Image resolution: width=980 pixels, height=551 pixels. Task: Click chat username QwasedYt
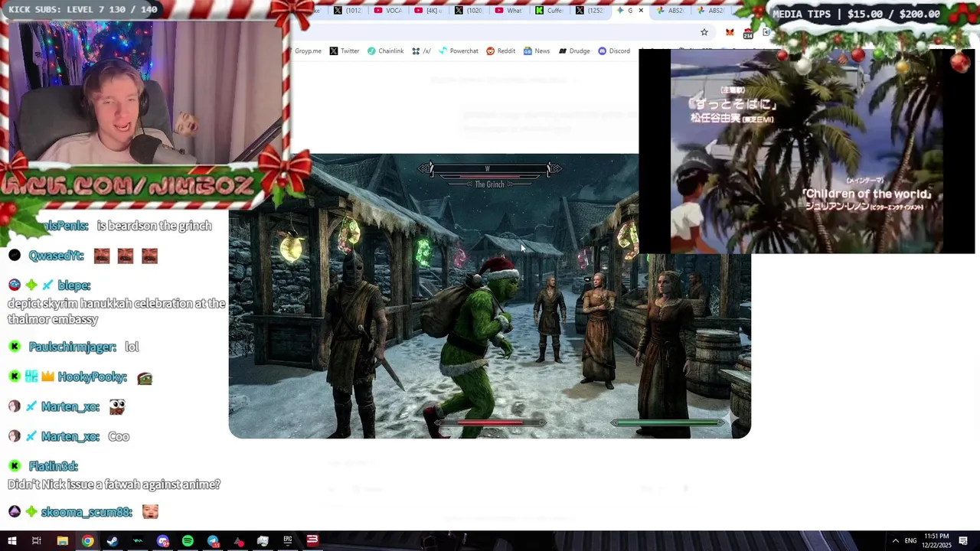click(56, 256)
